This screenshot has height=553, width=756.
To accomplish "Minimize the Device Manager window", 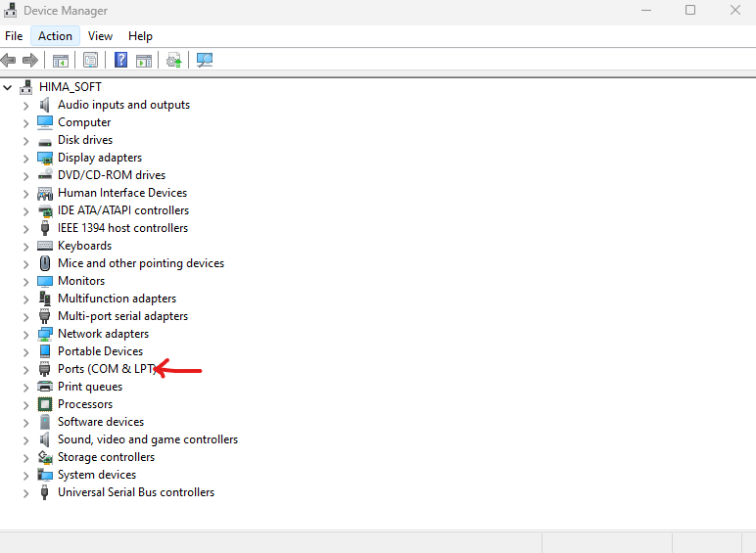I will [x=646, y=10].
